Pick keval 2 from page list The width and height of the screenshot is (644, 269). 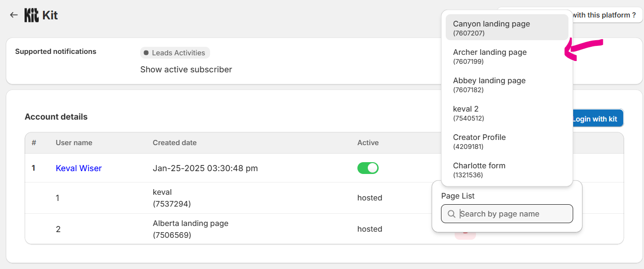(x=507, y=113)
